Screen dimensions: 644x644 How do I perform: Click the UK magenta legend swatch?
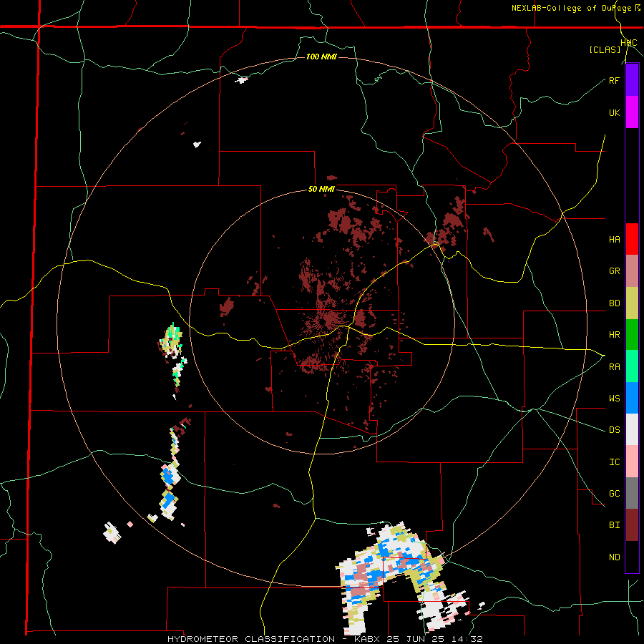coord(632,112)
